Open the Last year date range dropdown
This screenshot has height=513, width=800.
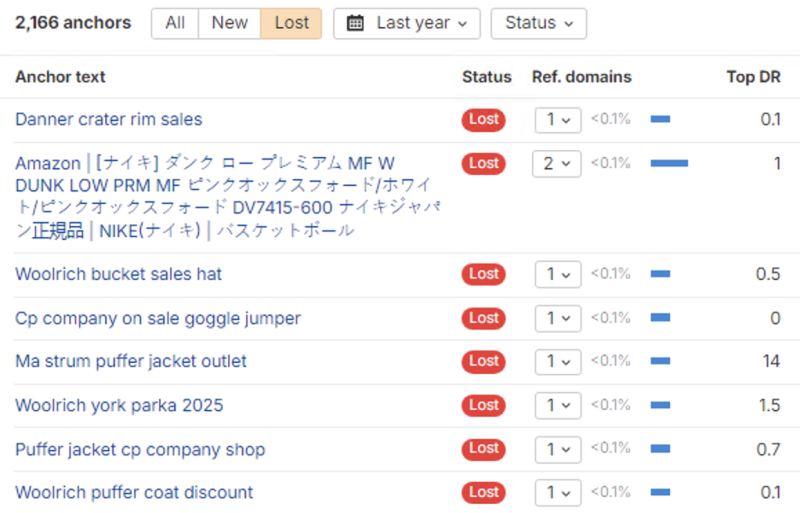coord(407,23)
